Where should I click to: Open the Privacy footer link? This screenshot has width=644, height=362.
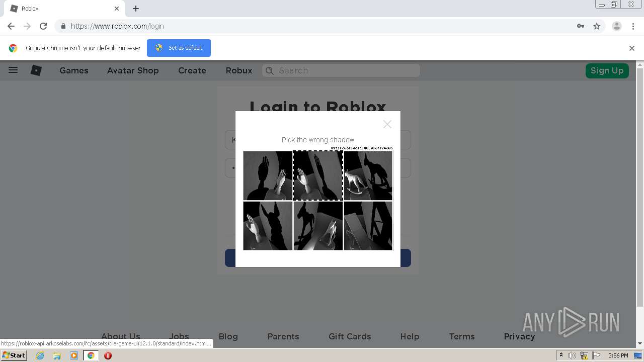[x=519, y=336]
